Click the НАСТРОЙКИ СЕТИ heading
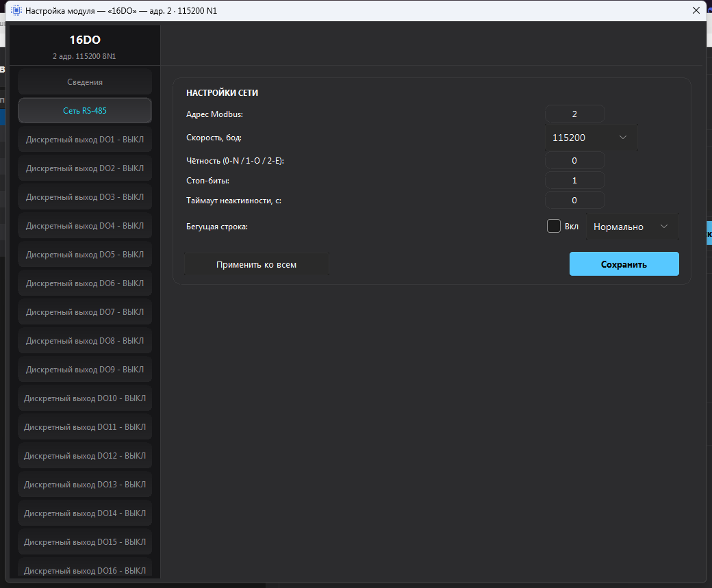 click(x=222, y=92)
